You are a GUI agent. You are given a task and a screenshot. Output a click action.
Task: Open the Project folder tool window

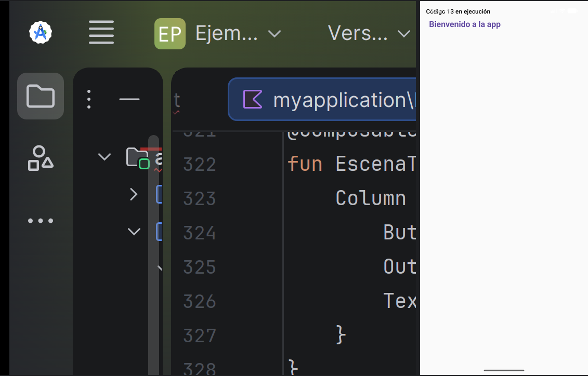tap(41, 96)
